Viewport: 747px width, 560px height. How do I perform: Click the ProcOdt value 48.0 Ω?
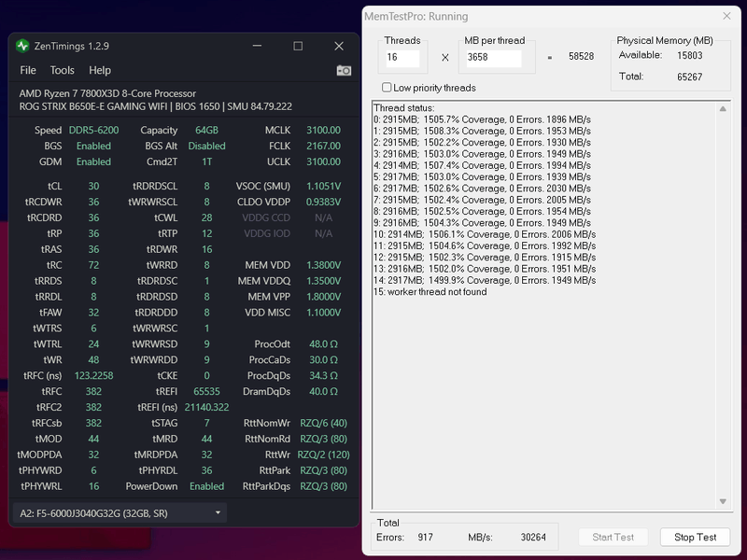323,343
